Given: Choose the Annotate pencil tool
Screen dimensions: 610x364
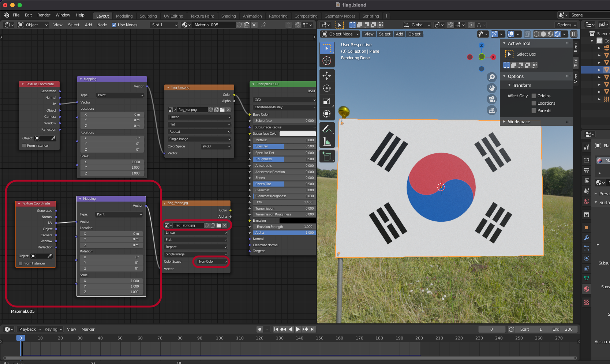Looking at the screenshot, I should (327, 129).
